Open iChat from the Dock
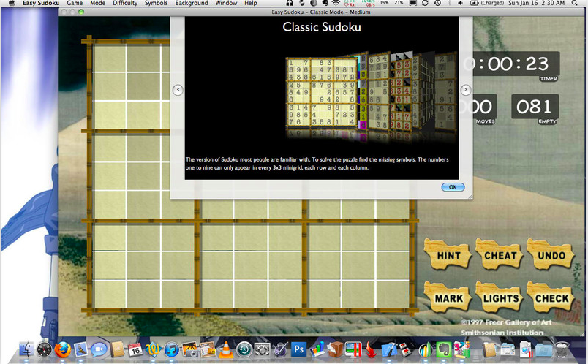588x364 pixels. pyautogui.click(x=99, y=349)
